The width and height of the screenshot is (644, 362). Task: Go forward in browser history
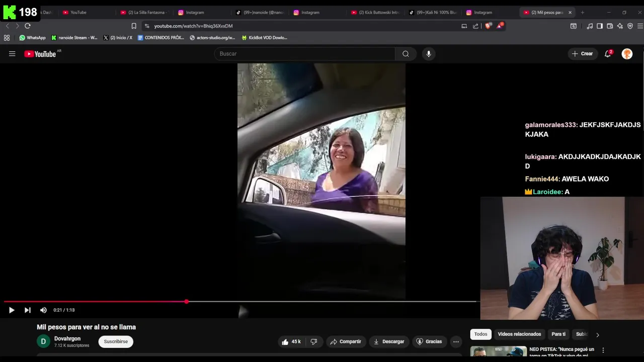click(17, 26)
